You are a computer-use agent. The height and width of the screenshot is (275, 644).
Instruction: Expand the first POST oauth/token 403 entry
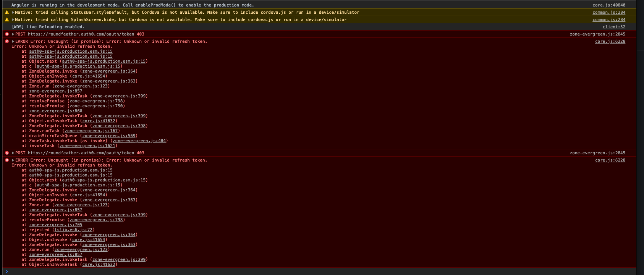tap(13, 34)
